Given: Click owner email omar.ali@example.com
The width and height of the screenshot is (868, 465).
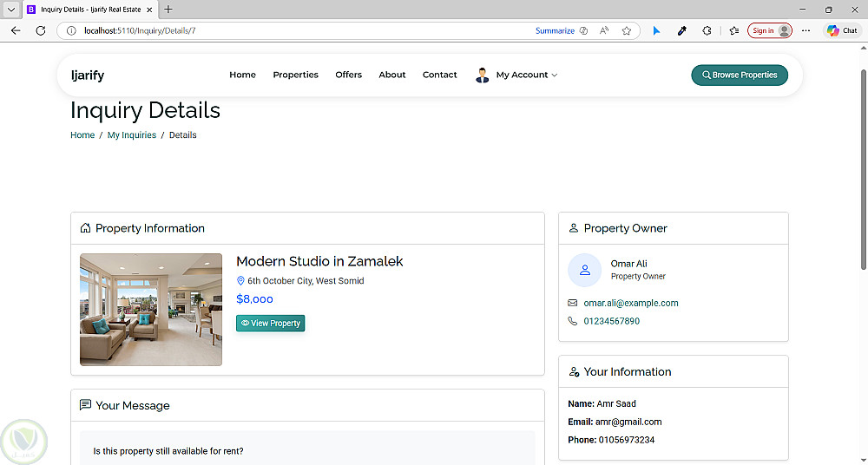Looking at the screenshot, I should (x=631, y=304).
